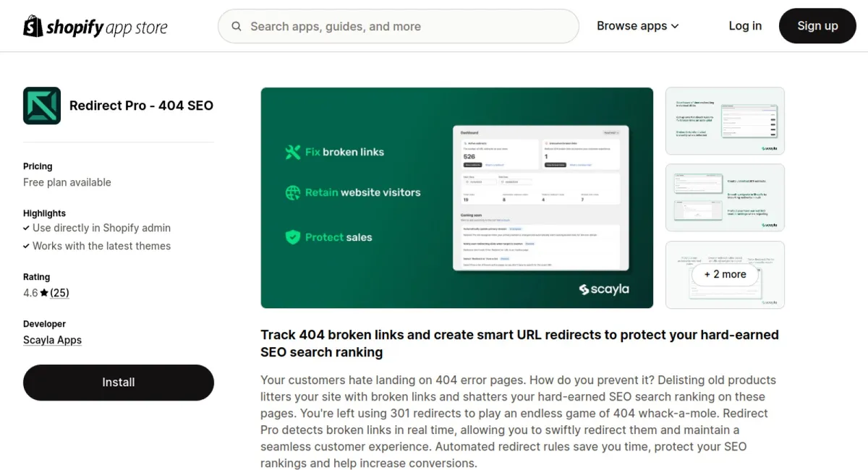The image size is (868, 470).
Task: Open the Scayla Apps developer link
Action: point(52,340)
